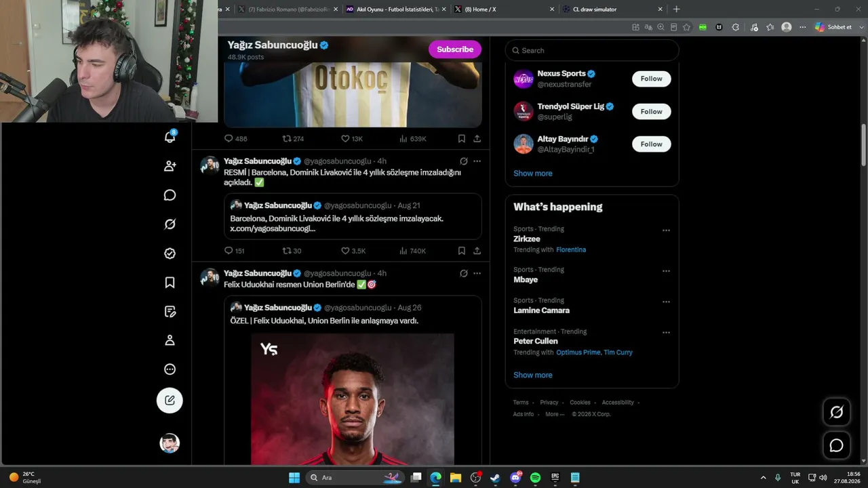Open Windows Start menu
868x488 pixels.
pos(294,478)
